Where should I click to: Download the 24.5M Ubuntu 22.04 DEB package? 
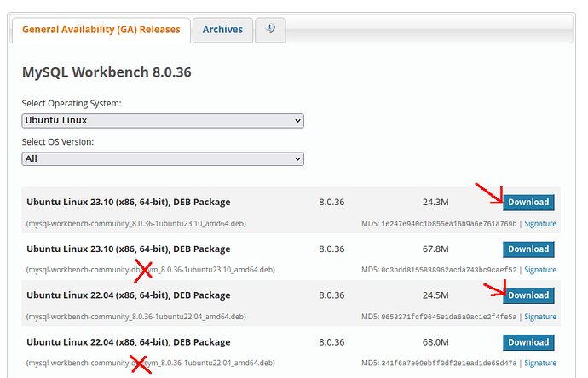pos(528,295)
